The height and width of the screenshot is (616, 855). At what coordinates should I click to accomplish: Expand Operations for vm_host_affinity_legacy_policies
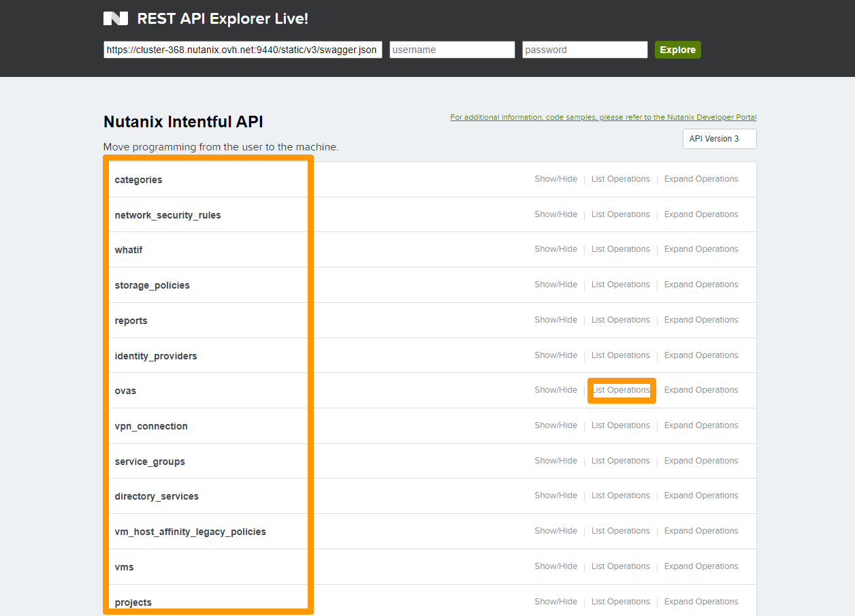click(700, 531)
